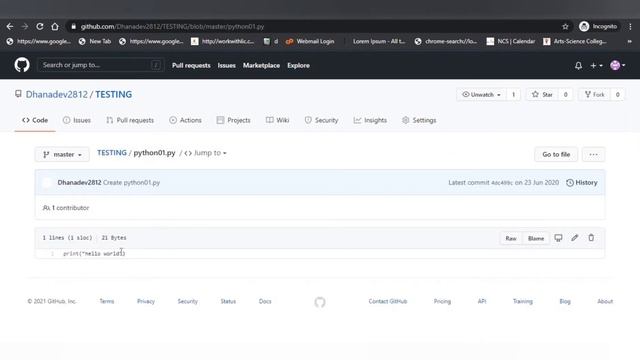Click Go to file button
This screenshot has width=640, height=360.
tap(556, 154)
